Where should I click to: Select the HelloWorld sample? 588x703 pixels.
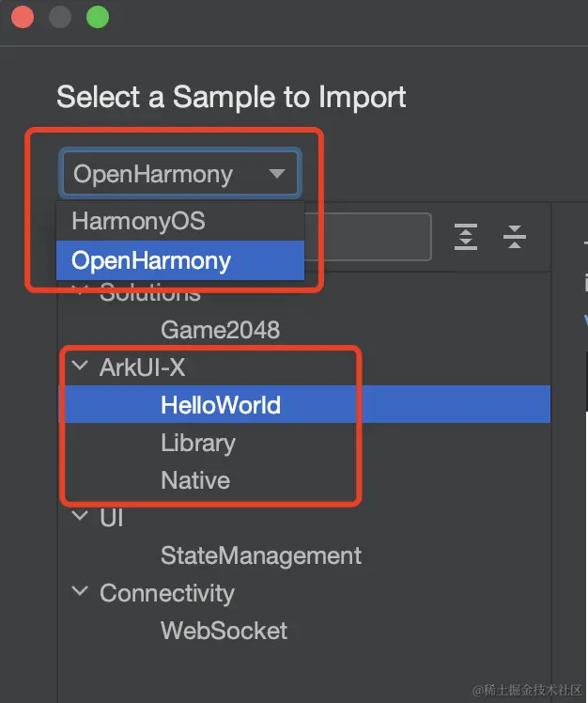[x=304, y=404]
